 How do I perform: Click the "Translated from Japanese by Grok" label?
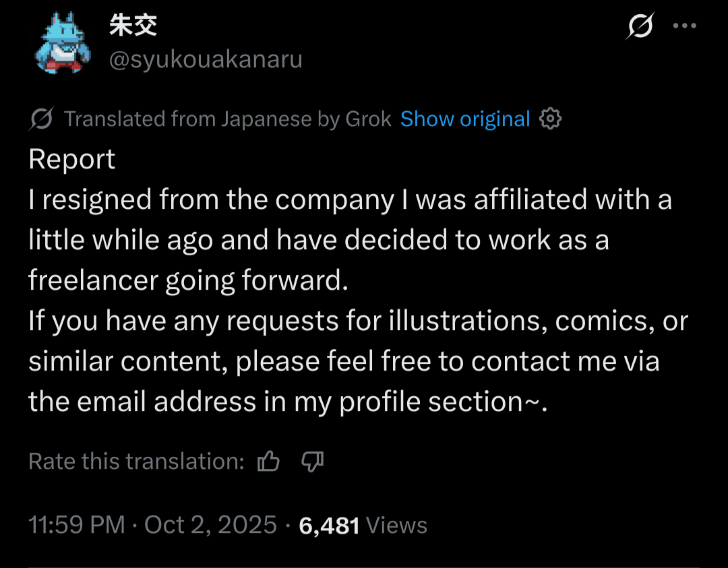point(227,119)
